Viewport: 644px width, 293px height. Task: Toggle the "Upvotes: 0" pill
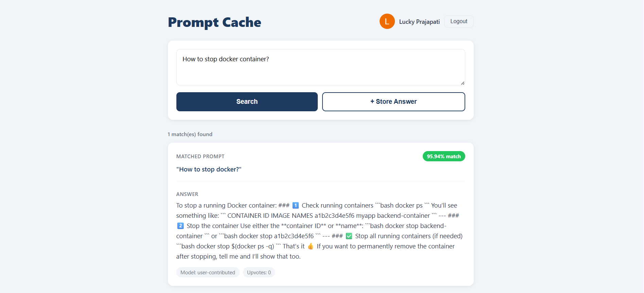[259, 272]
